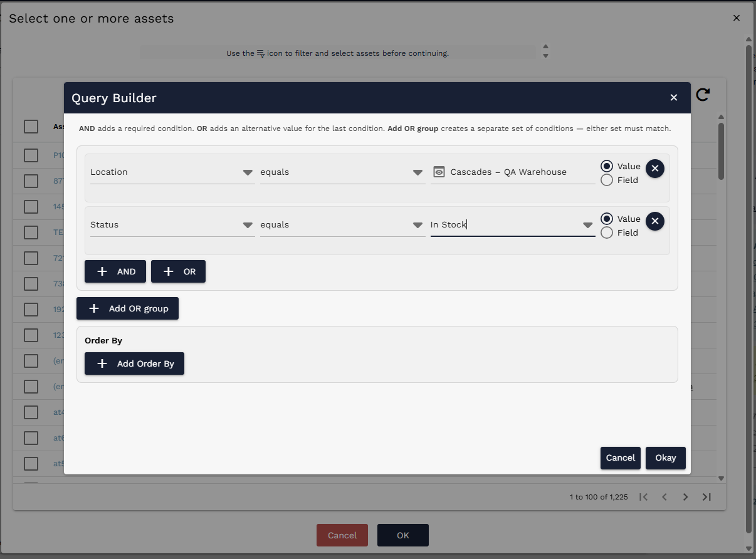This screenshot has height=559, width=756.
Task: Go to the next page of assets
Action: (x=686, y=497)
